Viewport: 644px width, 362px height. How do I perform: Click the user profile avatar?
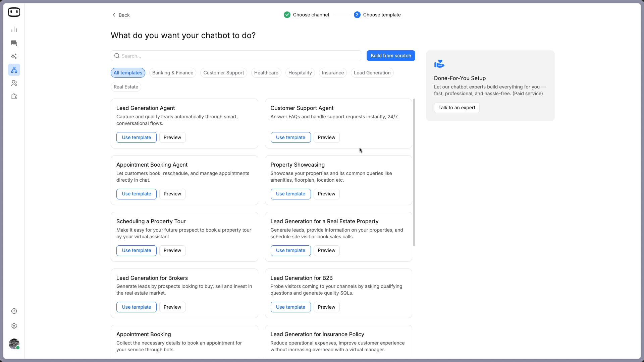(x=14, y=344)
